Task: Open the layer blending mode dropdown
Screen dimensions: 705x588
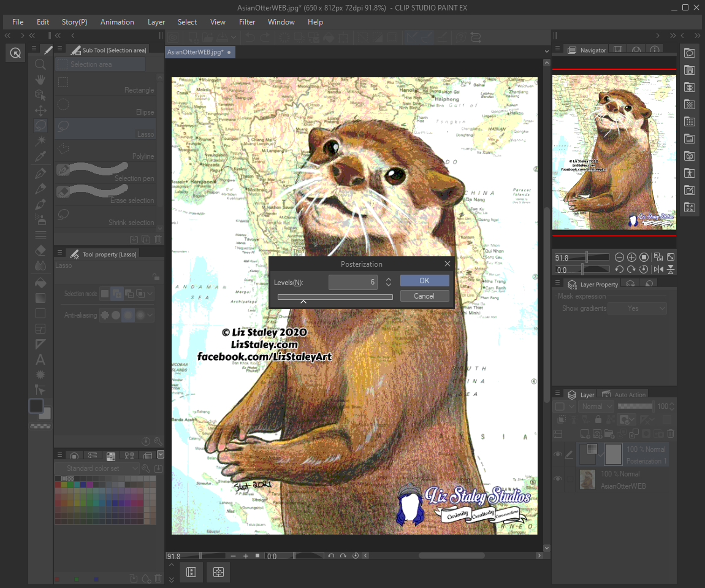Action: pyautogui.click(x=596, y=407)
